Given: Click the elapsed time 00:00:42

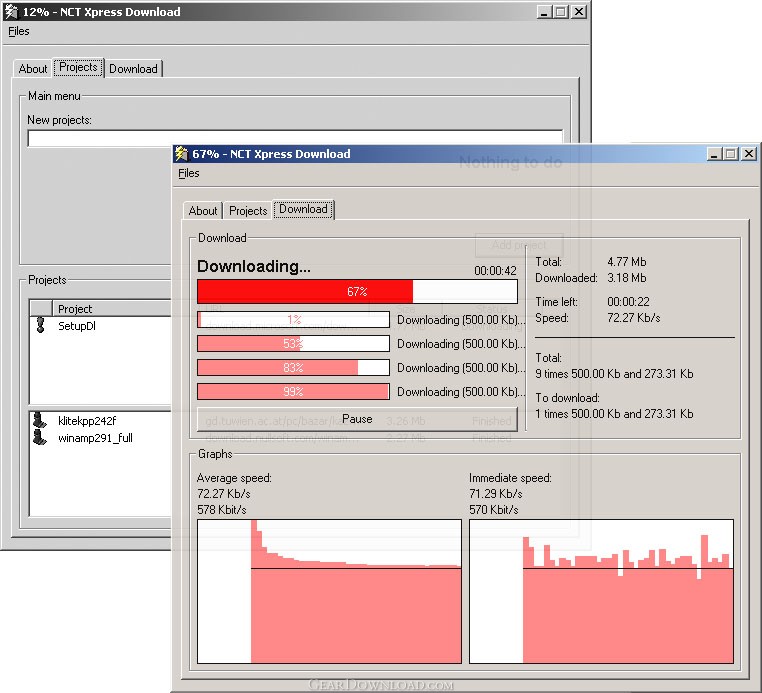Looking at the screenshot, I should (x=495, y=271).
